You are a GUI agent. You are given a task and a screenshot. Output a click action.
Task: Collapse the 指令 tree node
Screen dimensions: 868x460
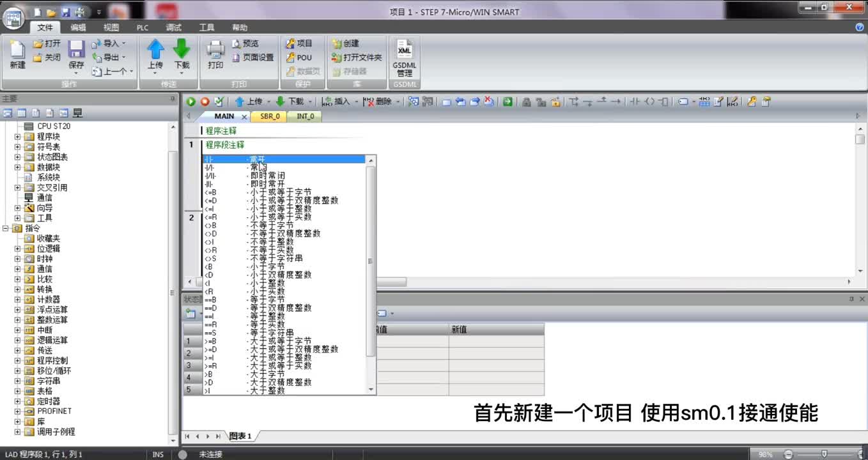click(6, 228)
